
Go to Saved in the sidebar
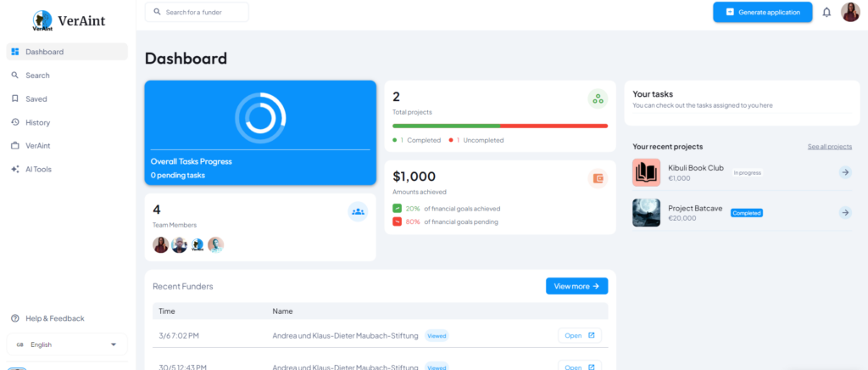36,98
